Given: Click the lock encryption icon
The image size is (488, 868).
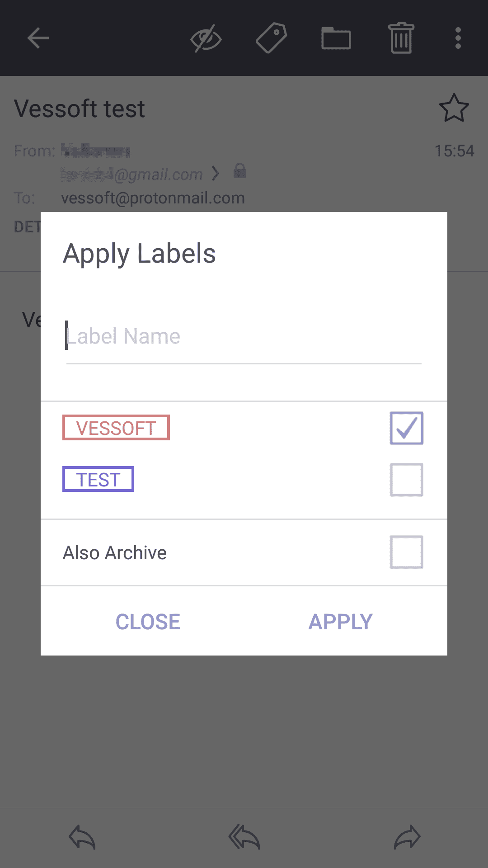Looking at the screenshot, I should 240,171.
